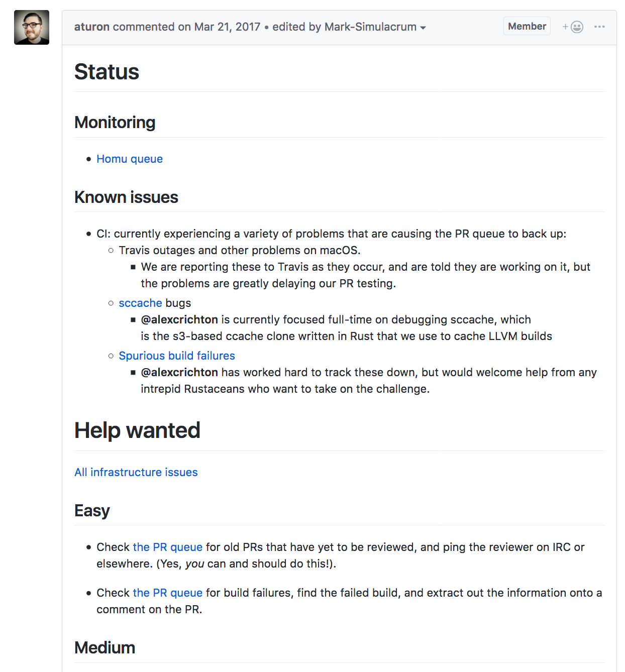Click the Monitoring section heading

click(x=115, y=123)
